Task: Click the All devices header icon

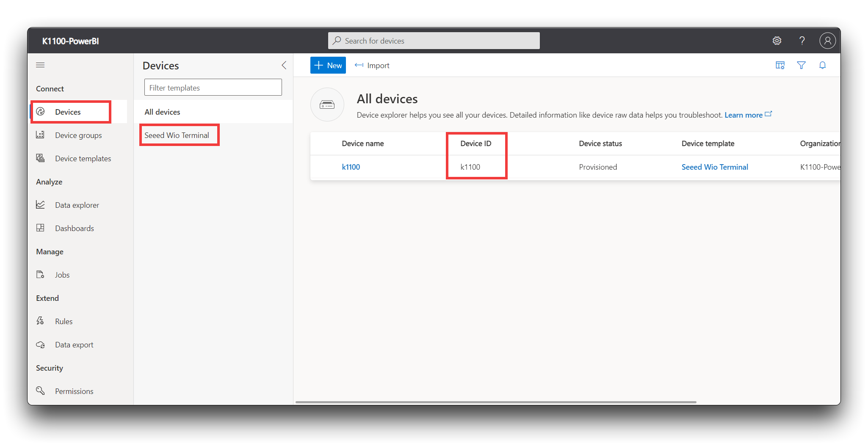Action: 327,105
